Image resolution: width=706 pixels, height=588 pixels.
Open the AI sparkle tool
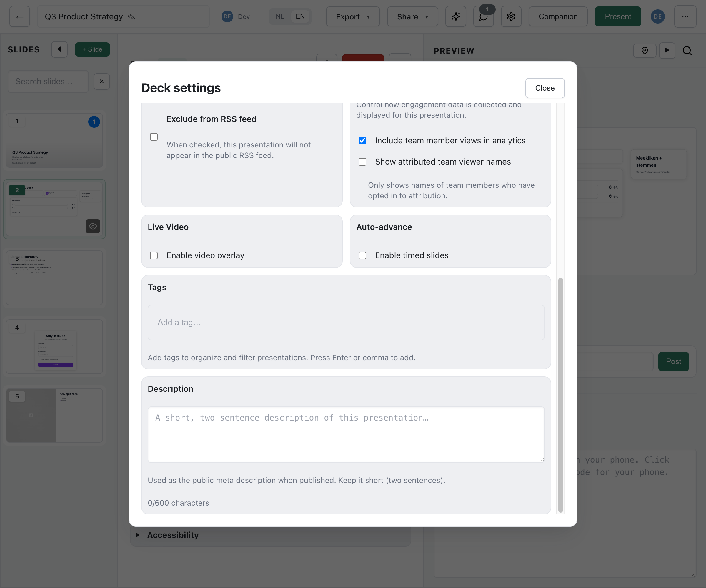click(x=456, y=16)
